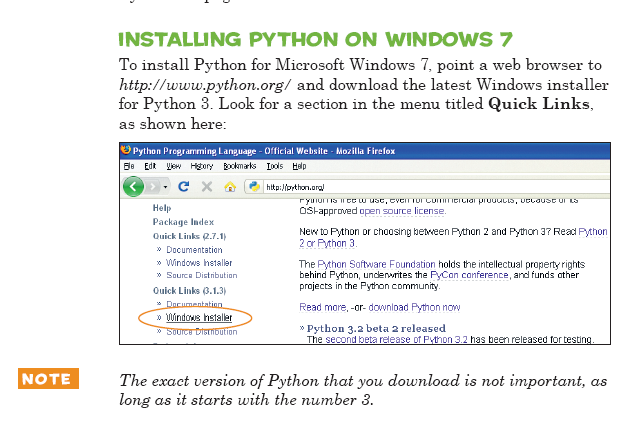631x428 pixels.
Task: Open the history dropdown beside forward button
Action: tap(165, 187)
